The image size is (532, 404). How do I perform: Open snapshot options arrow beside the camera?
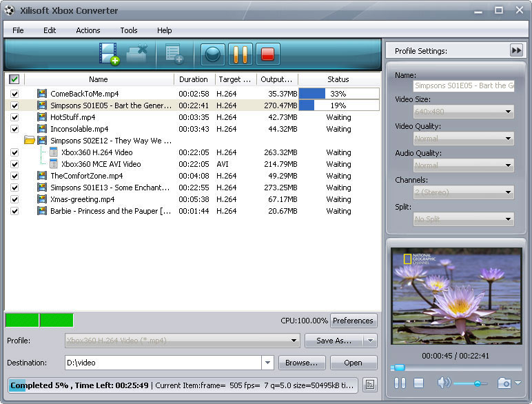tap(518, 383)
